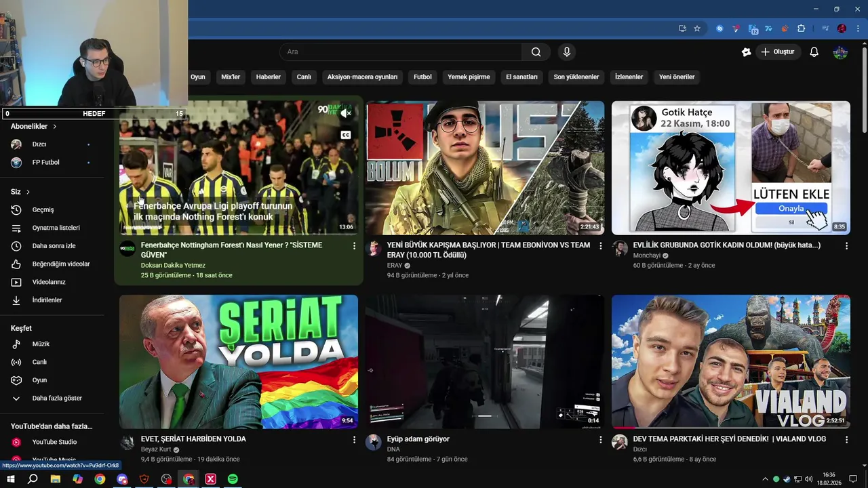
Task: Open Chrome three-dot menu
Action: (856, 28)
